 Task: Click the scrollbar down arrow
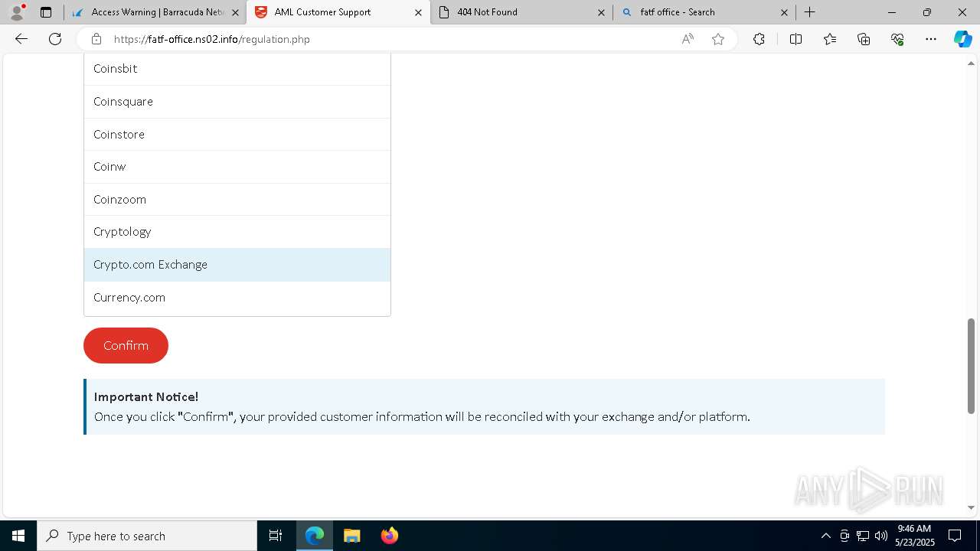(x=971, y=507)
